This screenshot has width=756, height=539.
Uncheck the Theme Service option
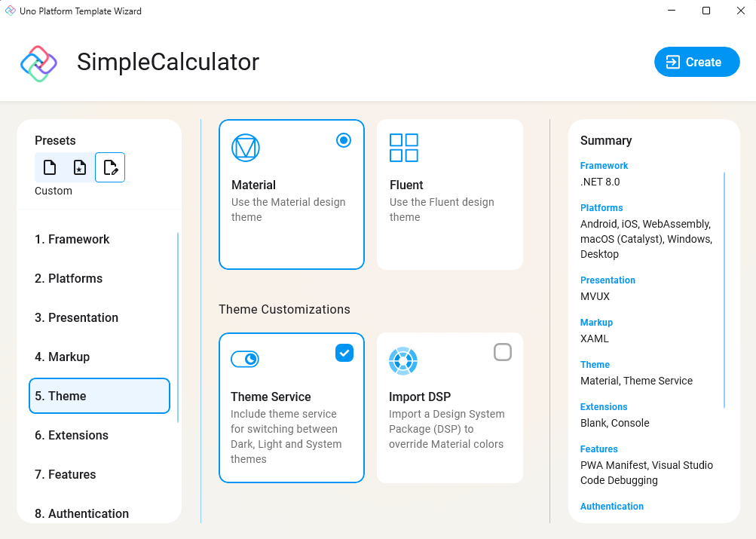tap(344, 352)
